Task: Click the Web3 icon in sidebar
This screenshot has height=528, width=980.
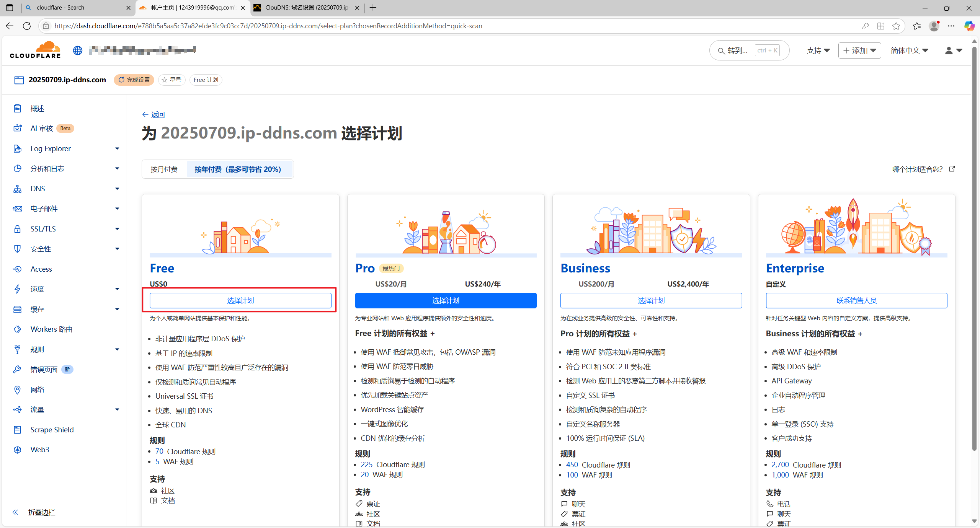Action: pos(17,450)
